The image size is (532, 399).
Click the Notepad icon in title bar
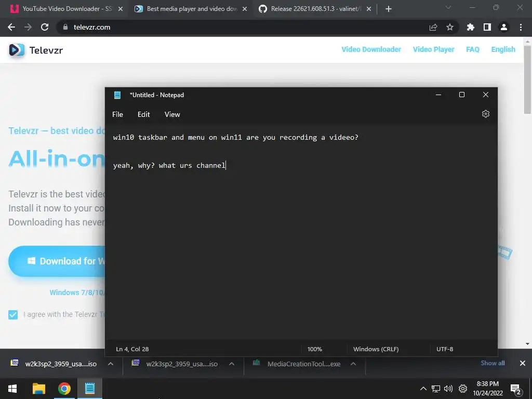click(117, 95)
